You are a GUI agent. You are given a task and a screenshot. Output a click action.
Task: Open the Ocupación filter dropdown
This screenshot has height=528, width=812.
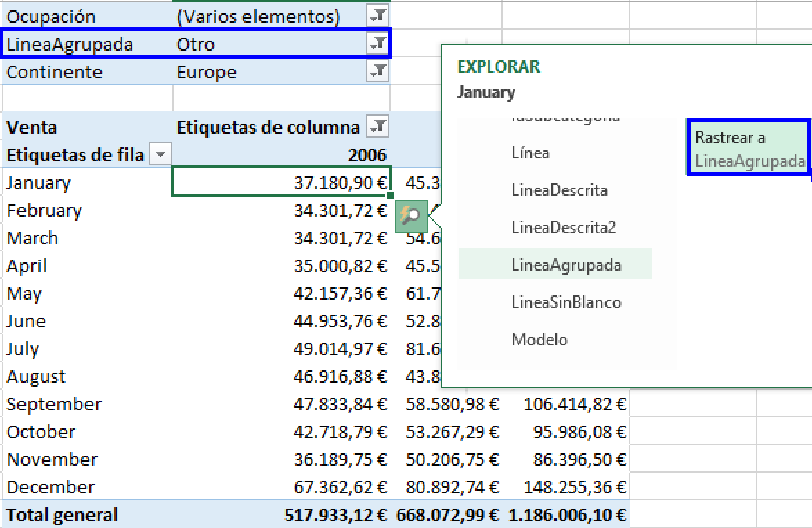[378, 16]
